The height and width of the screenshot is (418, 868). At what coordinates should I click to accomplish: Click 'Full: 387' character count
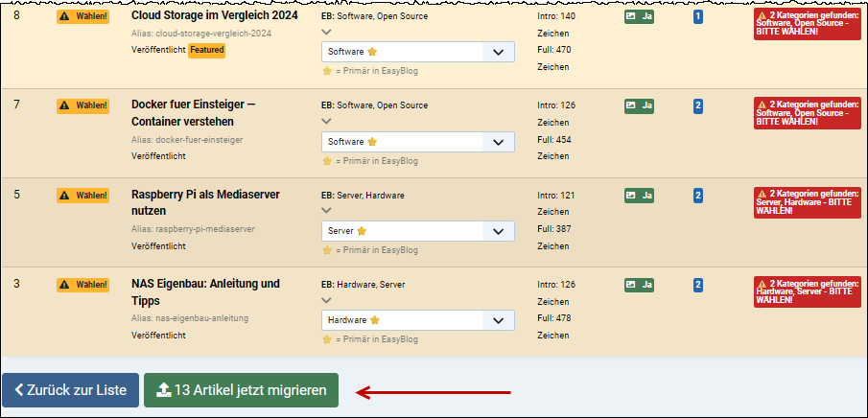554,229
